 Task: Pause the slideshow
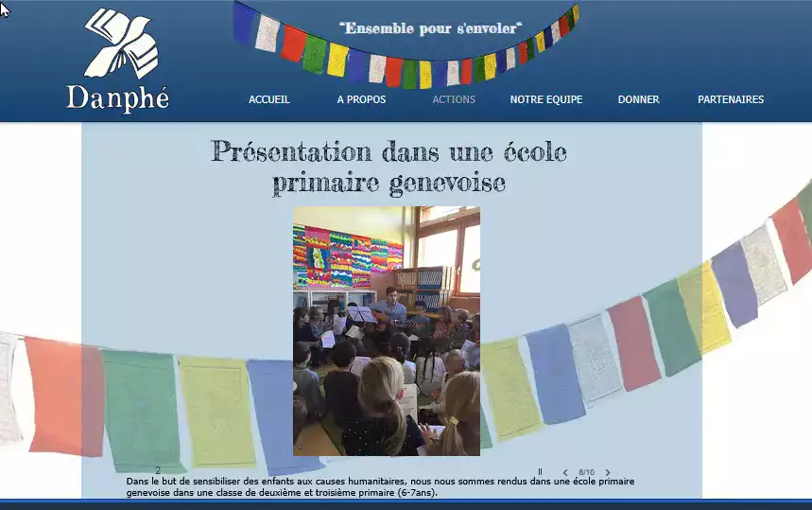540,472
